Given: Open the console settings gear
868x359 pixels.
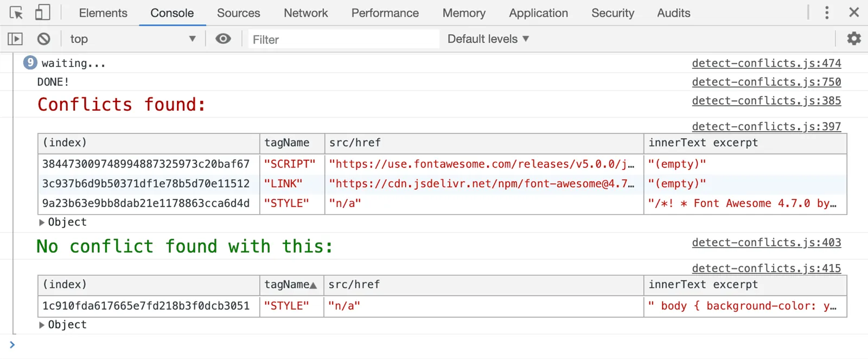Looking at the screenshot, I should coord(854,39).
